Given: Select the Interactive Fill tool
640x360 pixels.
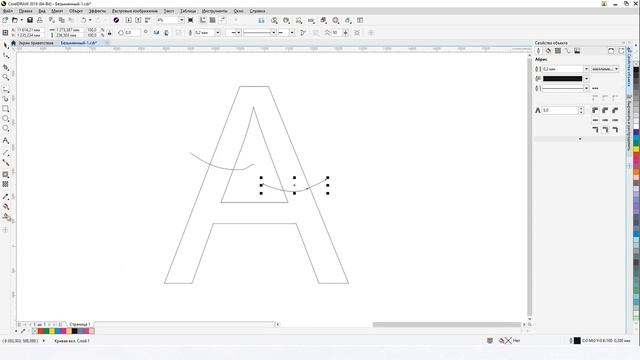Looking at the screenshot, I should 6,207.
